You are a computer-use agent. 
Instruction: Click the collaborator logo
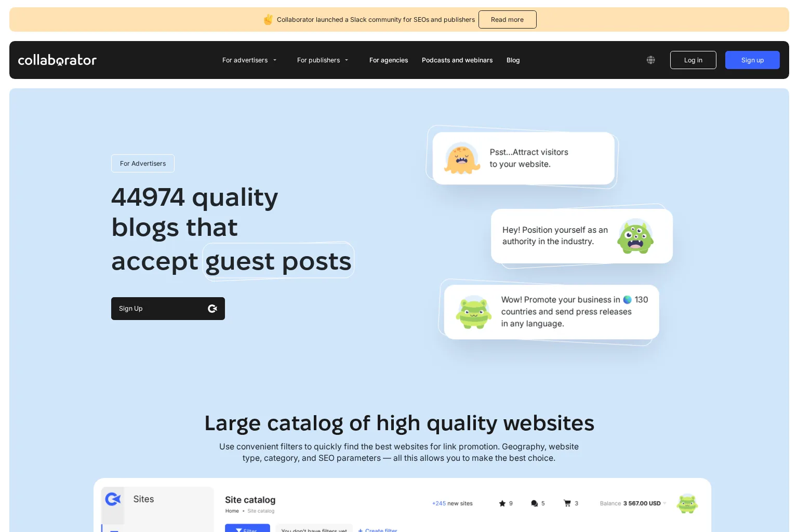pos(57,60)
